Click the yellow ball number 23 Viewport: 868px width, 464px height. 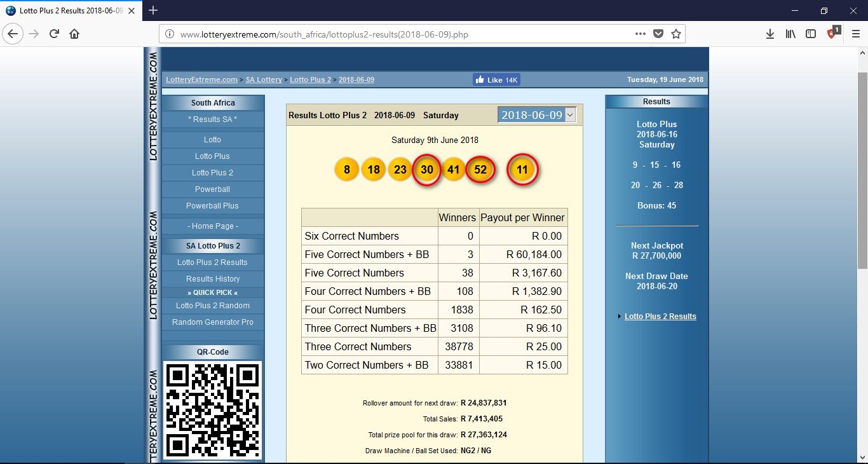400,170
